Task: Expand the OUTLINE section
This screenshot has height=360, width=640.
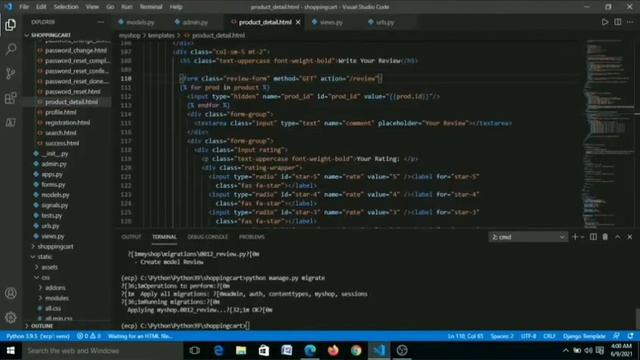Action: (39, 326)
